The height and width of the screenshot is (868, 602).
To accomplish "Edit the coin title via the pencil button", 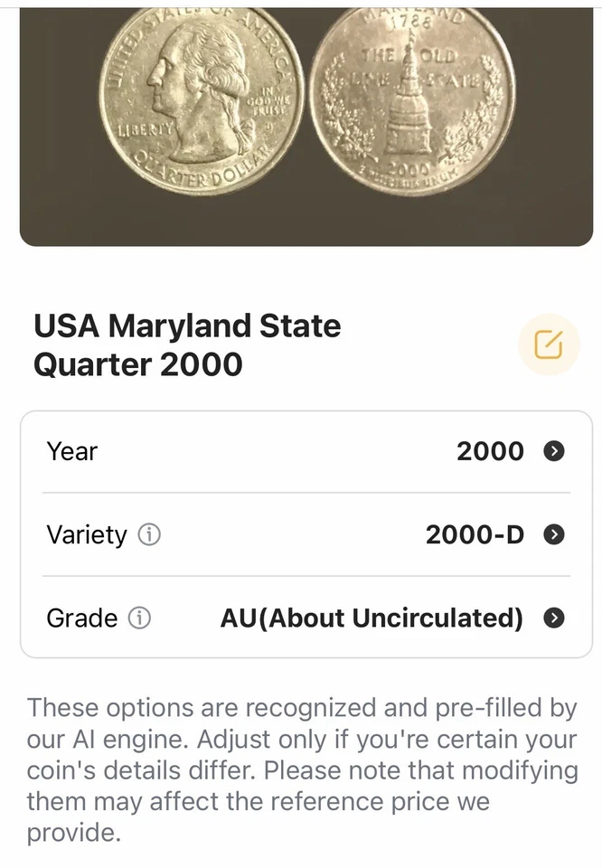I will [548, 344].
